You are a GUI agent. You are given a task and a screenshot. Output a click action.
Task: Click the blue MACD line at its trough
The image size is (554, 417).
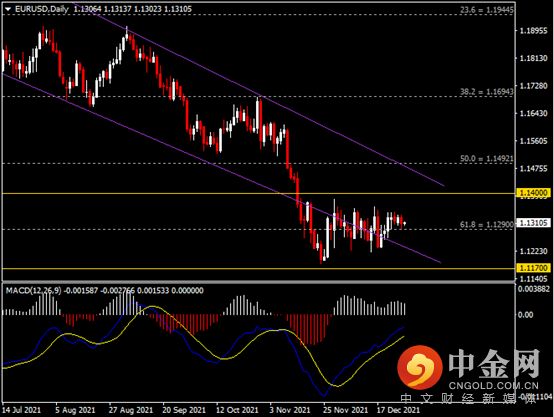point(323,395)
